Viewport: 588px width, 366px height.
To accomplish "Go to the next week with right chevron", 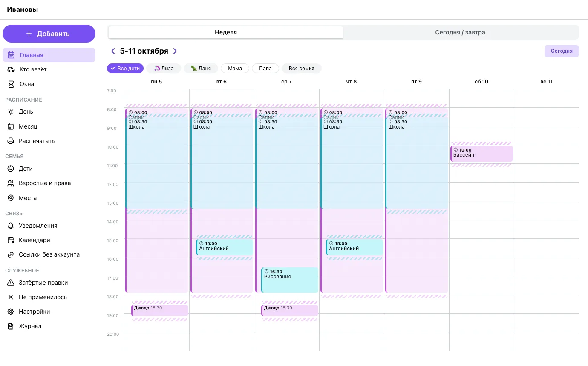I will pyautogui.click(x=175, y=51).
